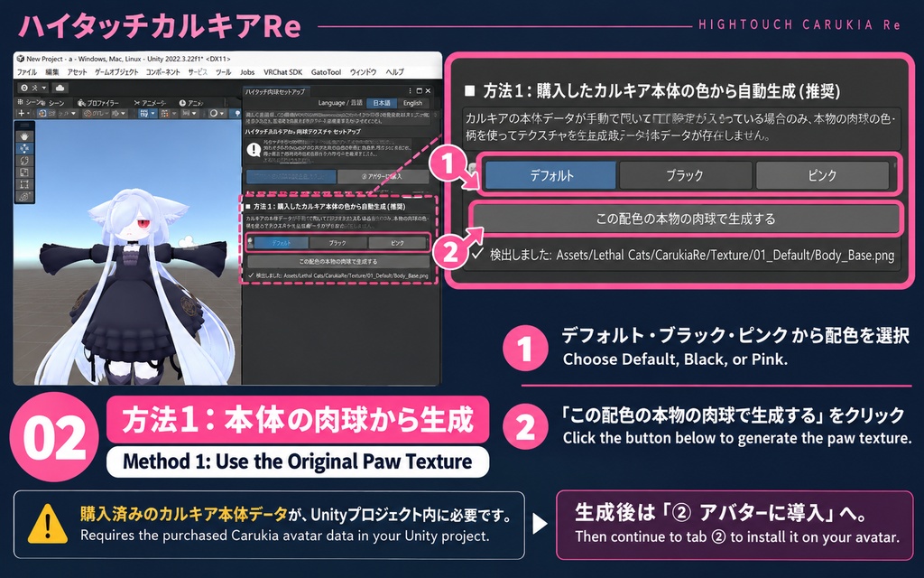Select ピンク in the enlarged callout panel
The width and height of the screenshot is (924, 578).
click(x=822, y=175)
